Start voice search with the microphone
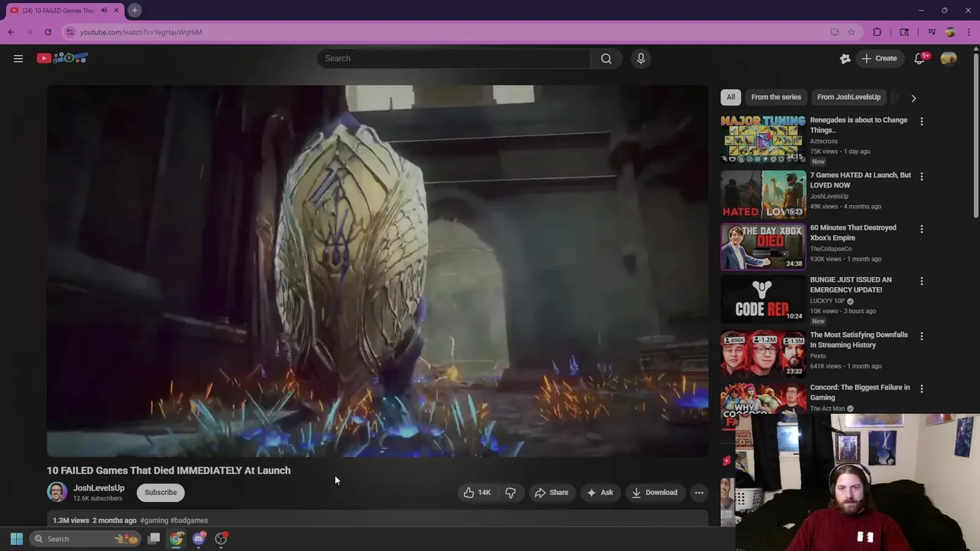This screenshot has height=551, width=980. pos(641,58)
